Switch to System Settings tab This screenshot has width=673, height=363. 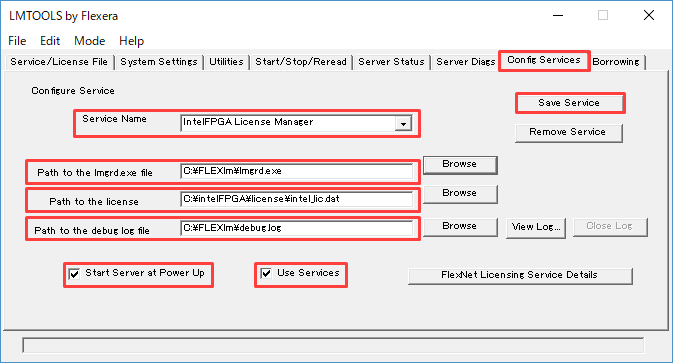click(159, 62)
